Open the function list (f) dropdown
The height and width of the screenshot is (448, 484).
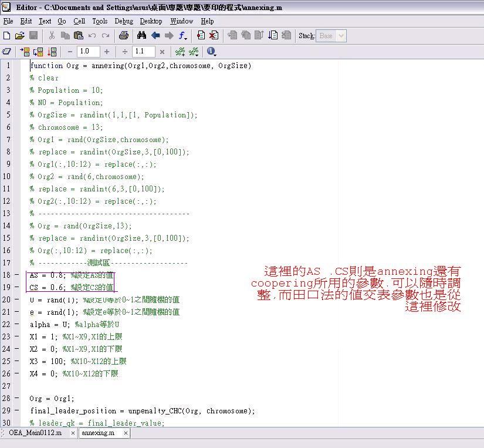point(183,36)
